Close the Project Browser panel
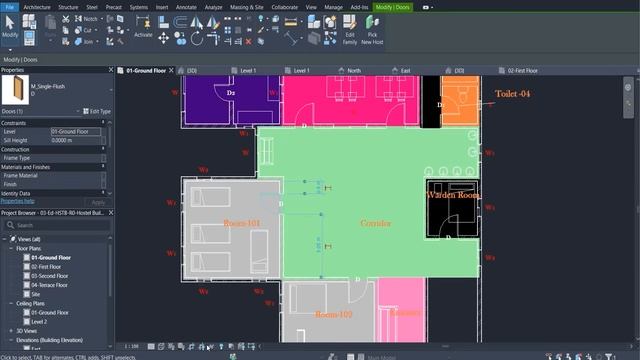The width and height of the screenshot is (640, 360). [x=111, y=213]
